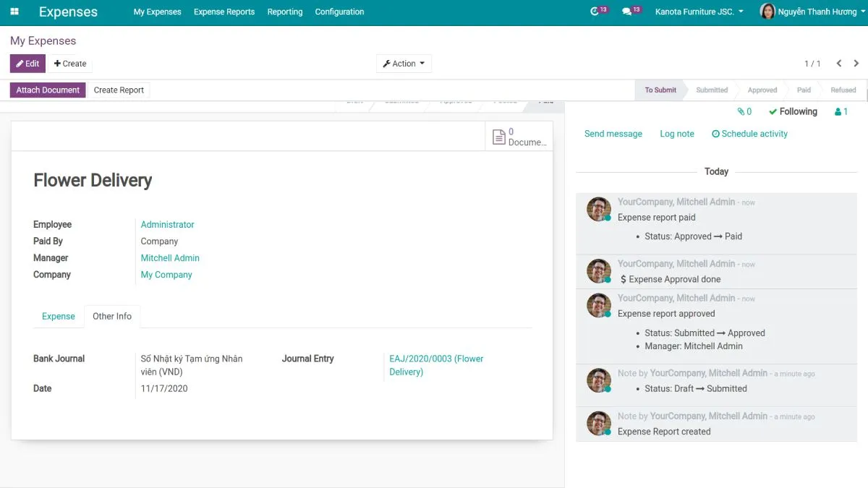The width and height of the screenshot is (868, 488).
Task: Click the Edit button
Action: (27, 64)
